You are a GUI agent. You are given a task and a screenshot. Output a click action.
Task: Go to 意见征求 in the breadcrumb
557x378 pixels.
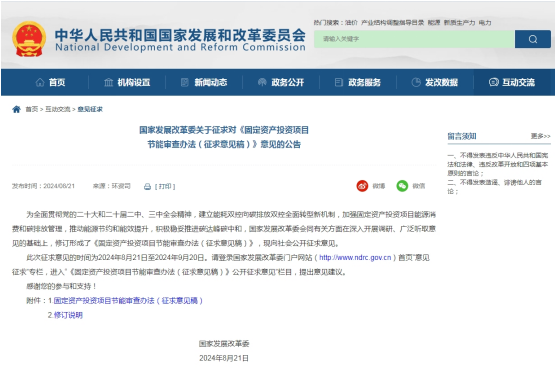tap(90, 109)
